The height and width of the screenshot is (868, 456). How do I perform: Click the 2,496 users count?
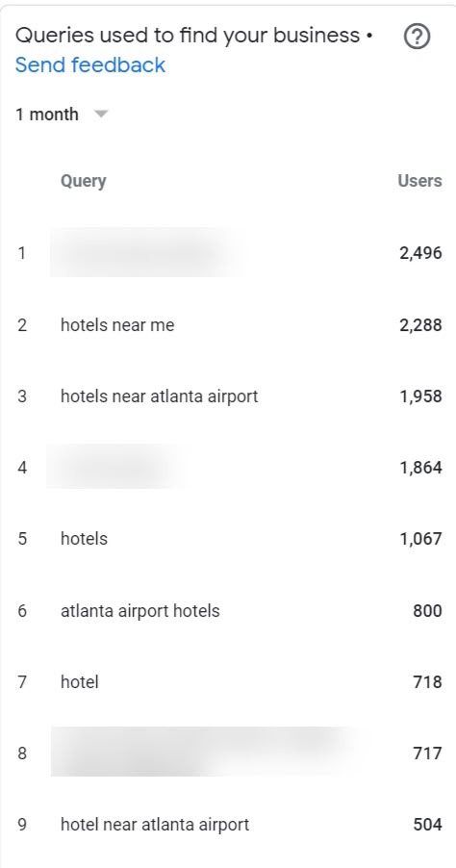pos(420,253)
